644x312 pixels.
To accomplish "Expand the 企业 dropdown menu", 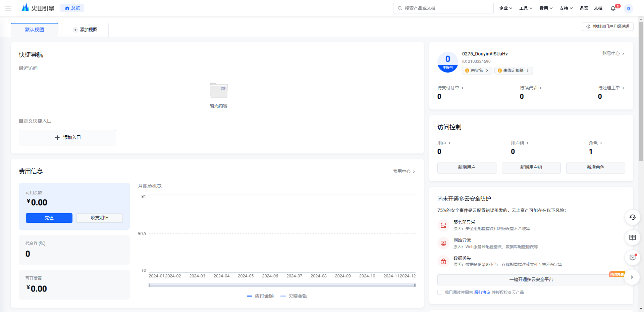I will pos(505,8).
